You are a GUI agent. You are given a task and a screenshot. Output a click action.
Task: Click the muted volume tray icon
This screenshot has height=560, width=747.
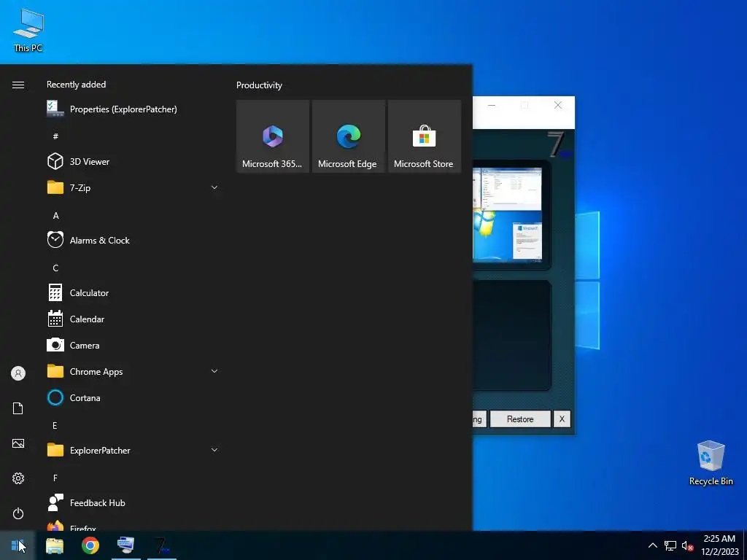point(687,545)
